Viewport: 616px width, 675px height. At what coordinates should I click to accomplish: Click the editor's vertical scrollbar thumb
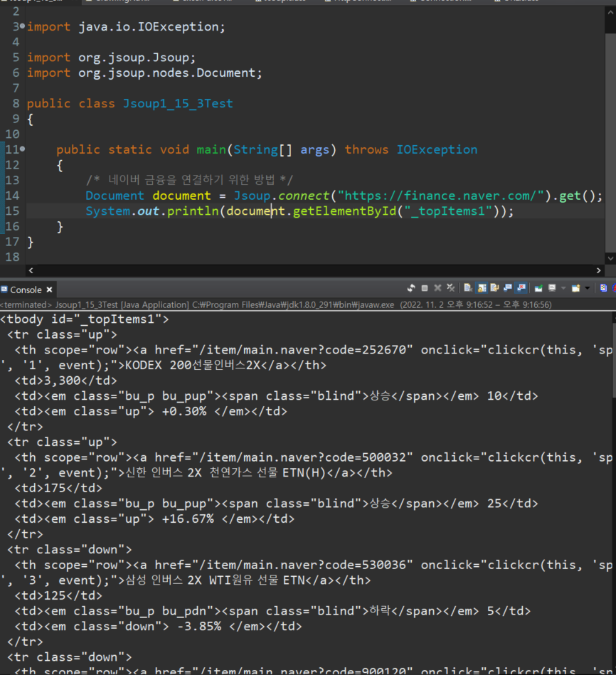click(610, 142)
